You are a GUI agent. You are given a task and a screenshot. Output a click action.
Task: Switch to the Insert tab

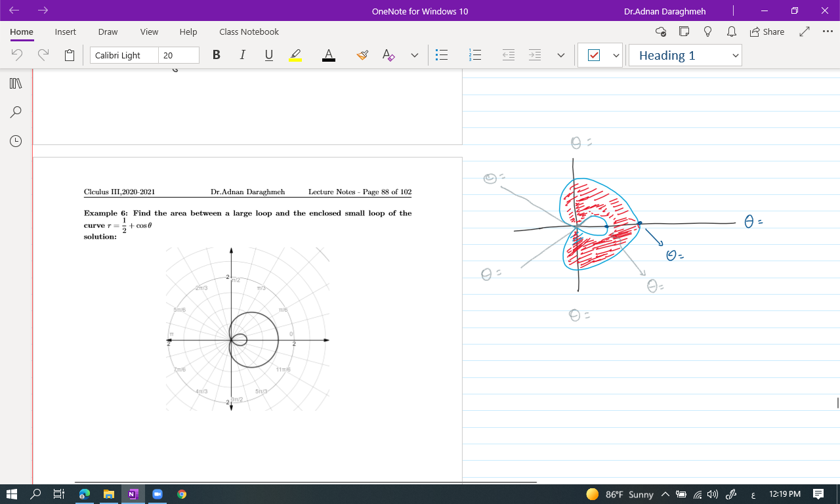pos(66,31)
